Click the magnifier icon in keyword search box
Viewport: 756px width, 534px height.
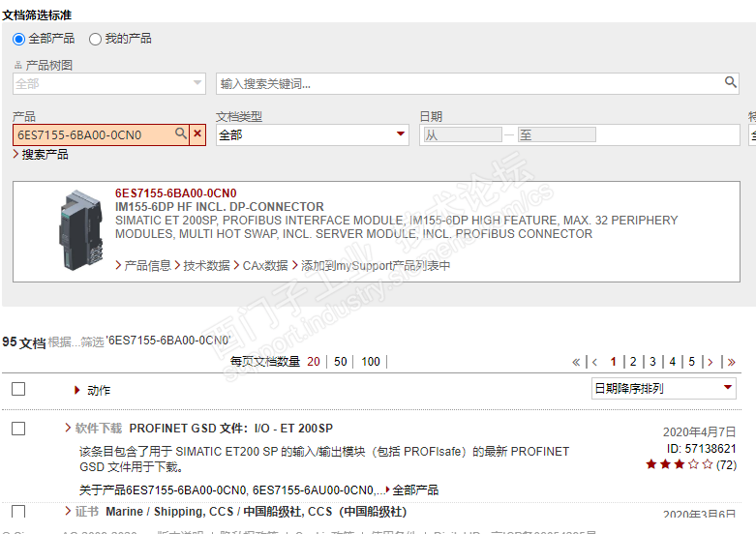731,82
